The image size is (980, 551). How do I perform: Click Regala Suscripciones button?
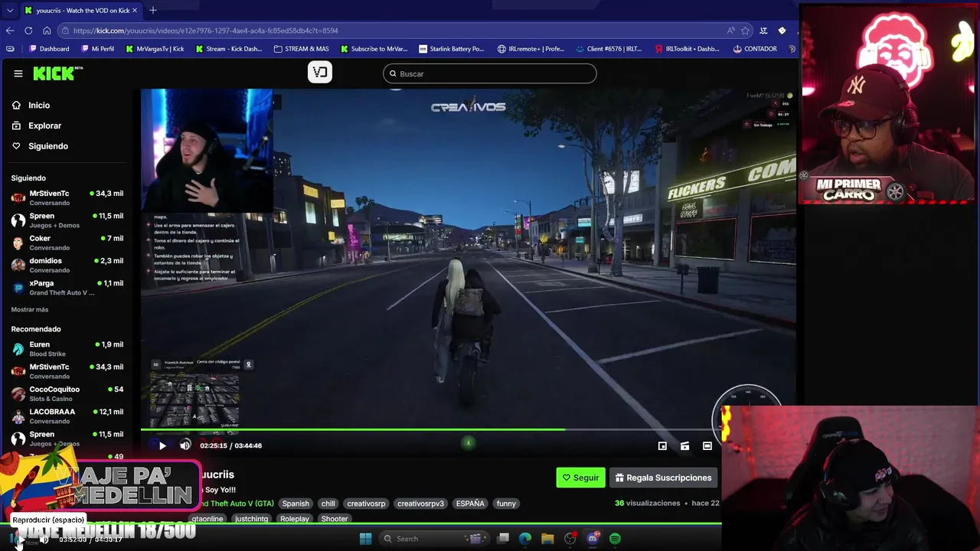[x=664, y=478]
